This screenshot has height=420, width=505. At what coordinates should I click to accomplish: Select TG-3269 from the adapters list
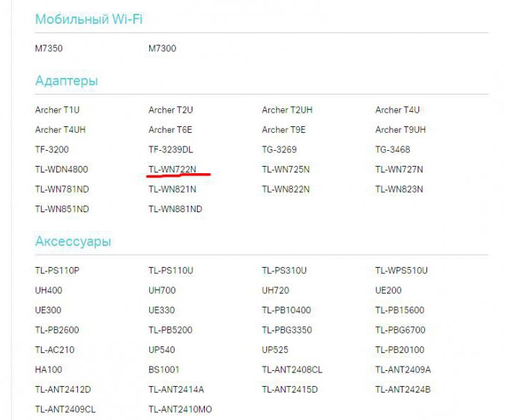(279, 149)
